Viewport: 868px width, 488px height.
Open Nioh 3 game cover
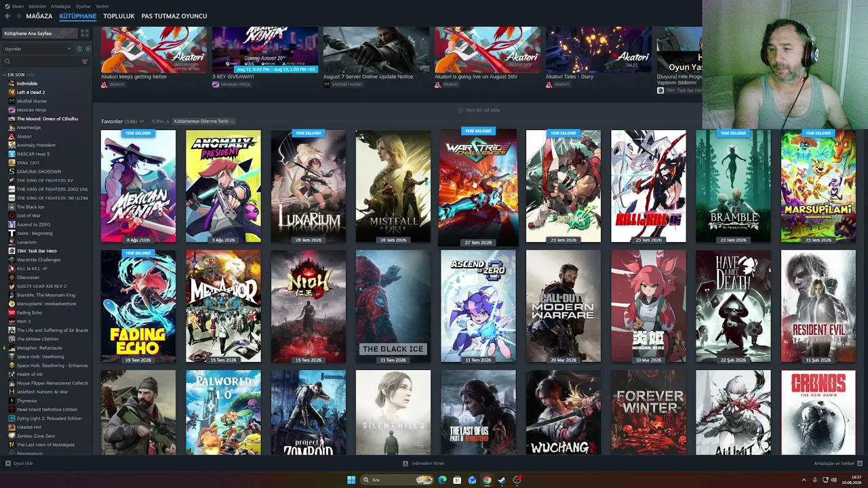309,306
